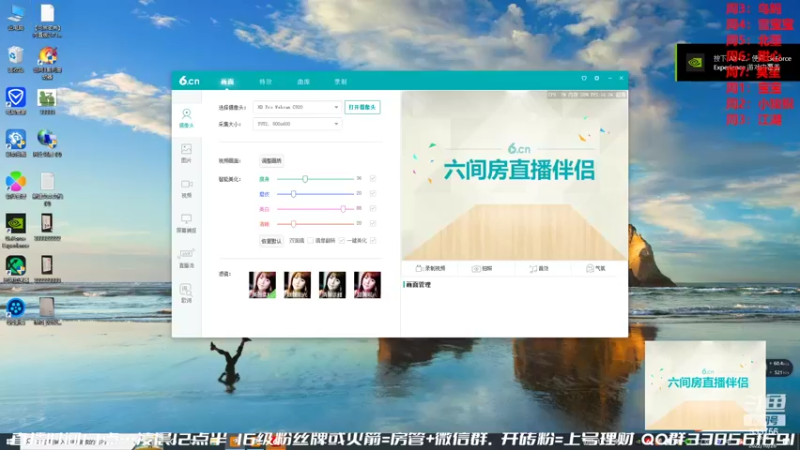Open the video source in left sidebar
800x450 pixels.
coord(186,188)
